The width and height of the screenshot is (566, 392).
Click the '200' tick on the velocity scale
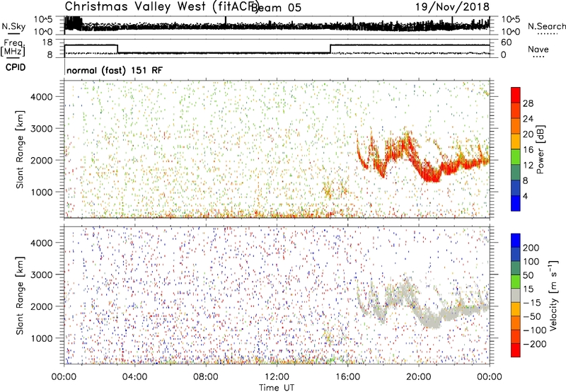531,248
